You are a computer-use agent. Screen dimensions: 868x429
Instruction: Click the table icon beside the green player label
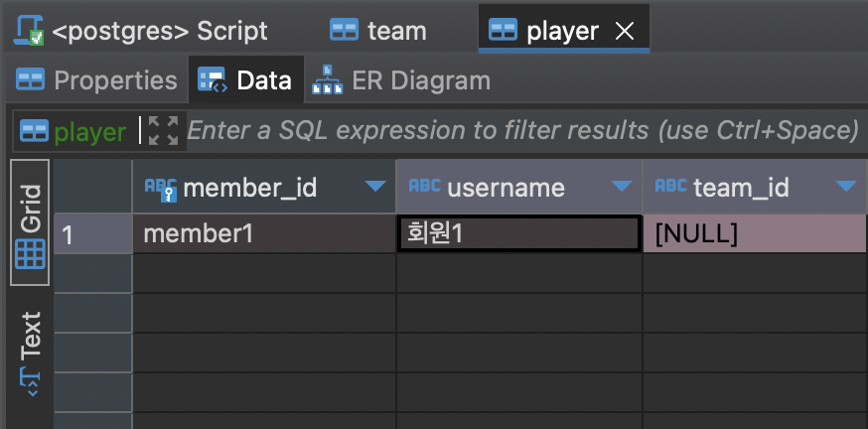click(x=35, y=131)
